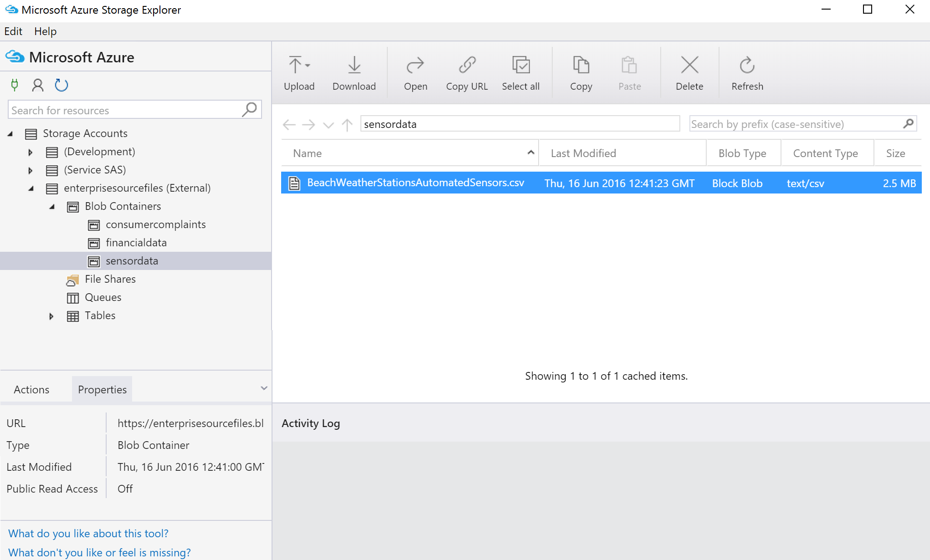Refresh the storage accounts tree
Viewport: 930px width, 560px height.
pyautogui.click(x=62, y=85)
